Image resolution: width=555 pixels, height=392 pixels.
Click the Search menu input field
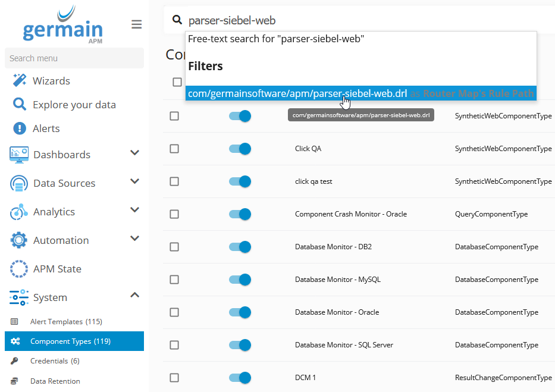(x=74, y=58)
